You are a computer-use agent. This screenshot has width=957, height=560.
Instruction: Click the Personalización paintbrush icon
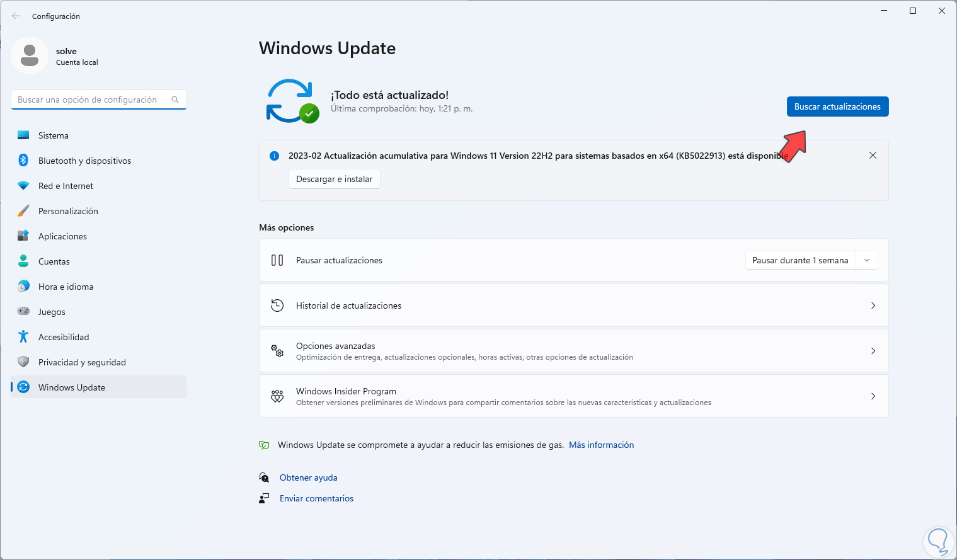click(23, 211)
